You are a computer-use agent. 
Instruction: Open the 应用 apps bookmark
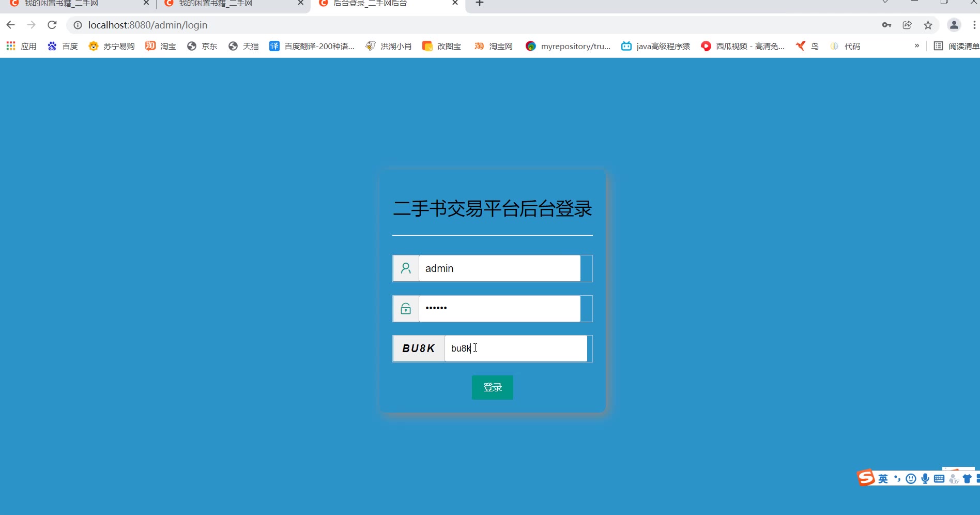pos(21,46)
